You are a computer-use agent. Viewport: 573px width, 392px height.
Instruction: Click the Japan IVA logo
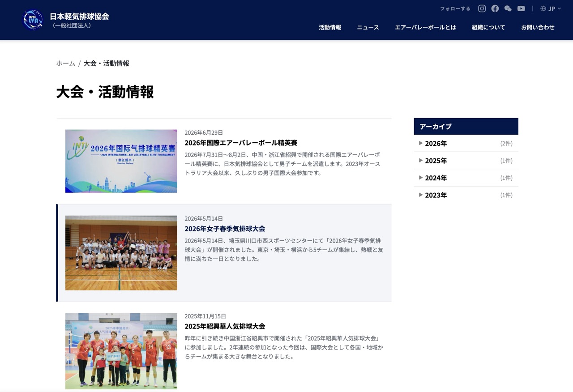(x=33, y=20)
